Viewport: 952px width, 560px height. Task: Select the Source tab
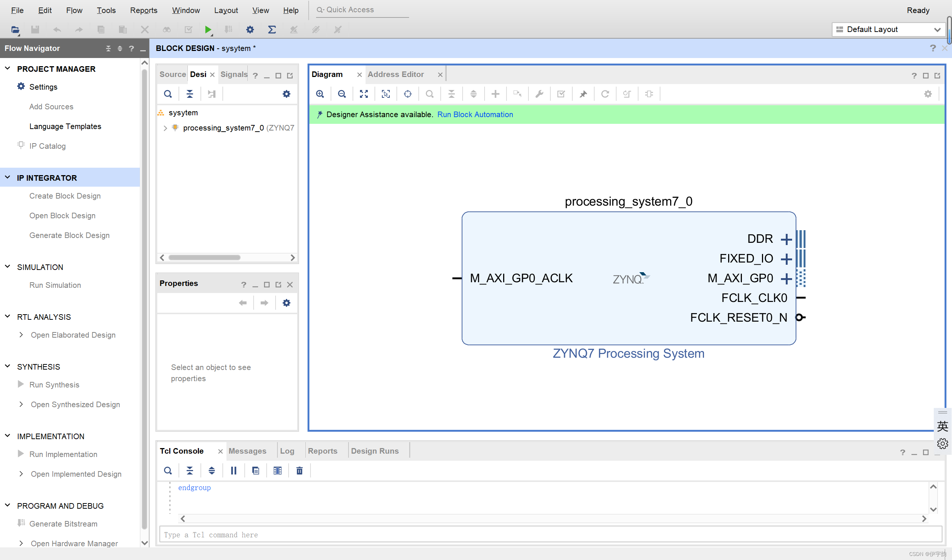coord(173,74)
